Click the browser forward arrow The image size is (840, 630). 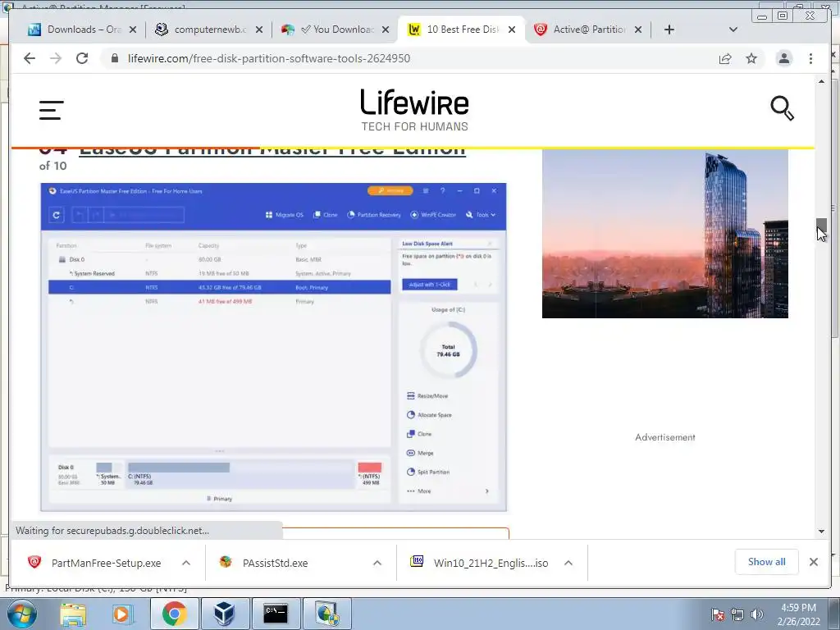pos(56,58)
